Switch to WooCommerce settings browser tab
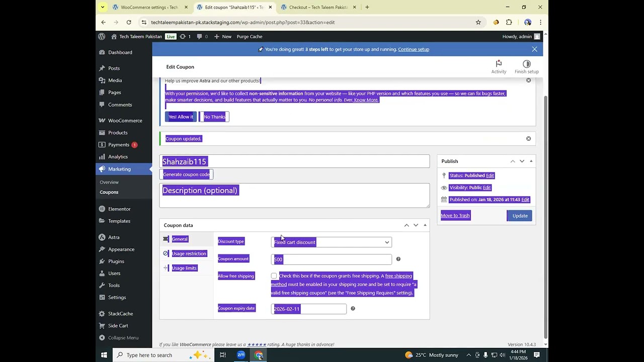Screen dimensions: 644x362 pos(149,7)
